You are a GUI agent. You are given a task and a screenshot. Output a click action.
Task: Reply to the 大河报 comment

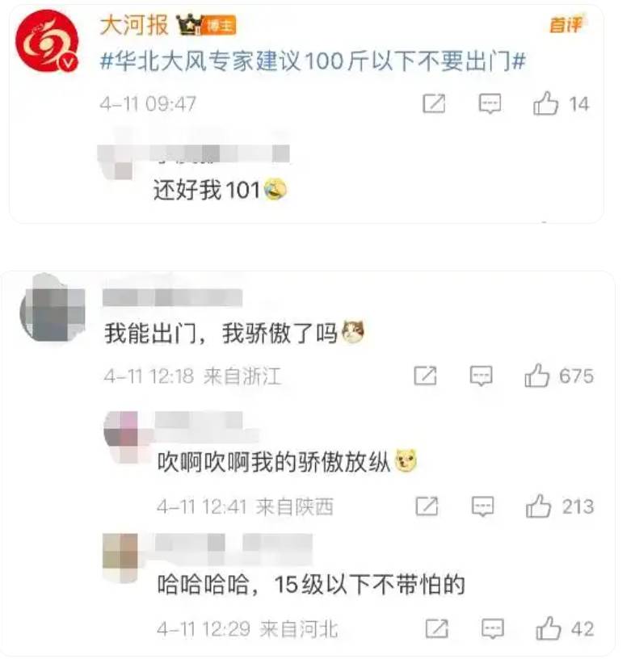[x=490, y=103]
